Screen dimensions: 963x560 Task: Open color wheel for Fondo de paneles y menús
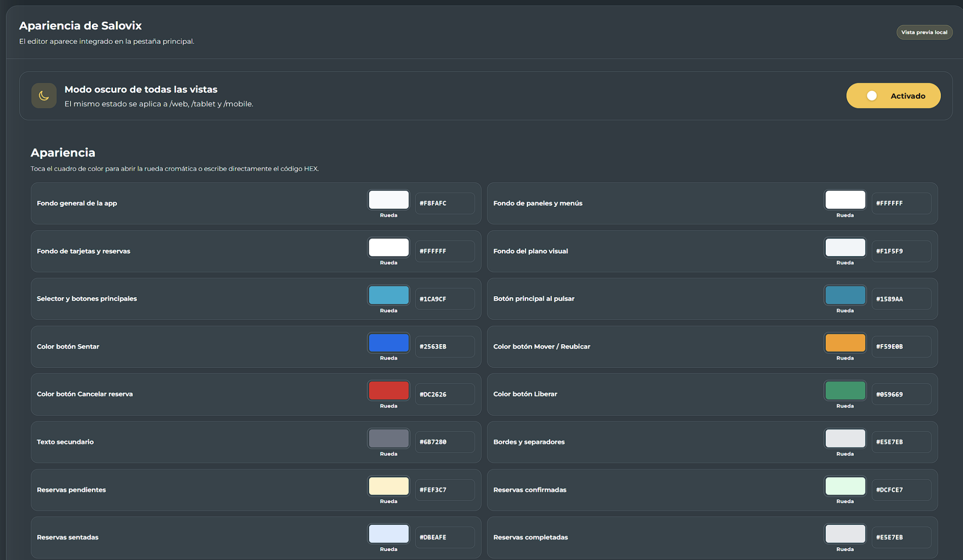tap(845, 200)
